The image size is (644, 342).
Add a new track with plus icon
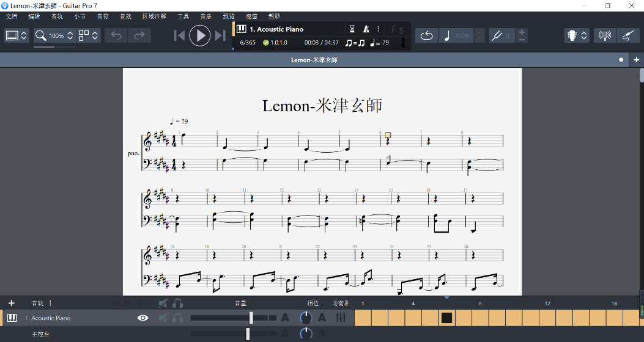(x=11, y=303)
